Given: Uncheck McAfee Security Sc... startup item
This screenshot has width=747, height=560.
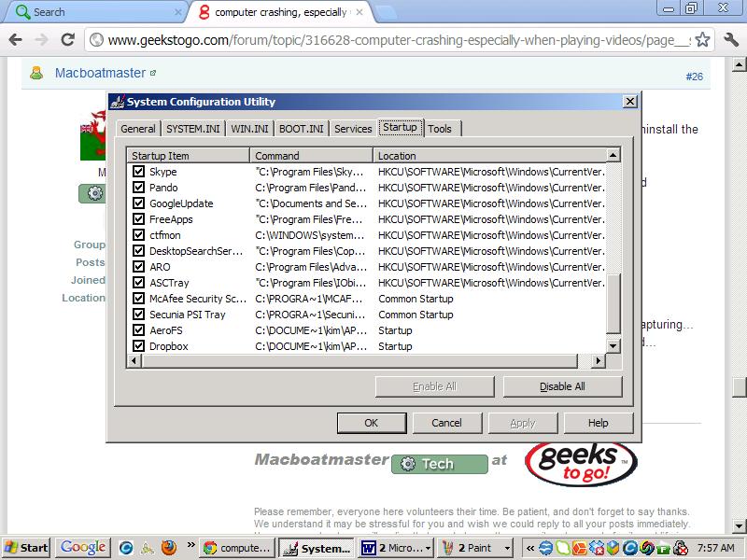Looking at the screenshot, I should [138, 299].
